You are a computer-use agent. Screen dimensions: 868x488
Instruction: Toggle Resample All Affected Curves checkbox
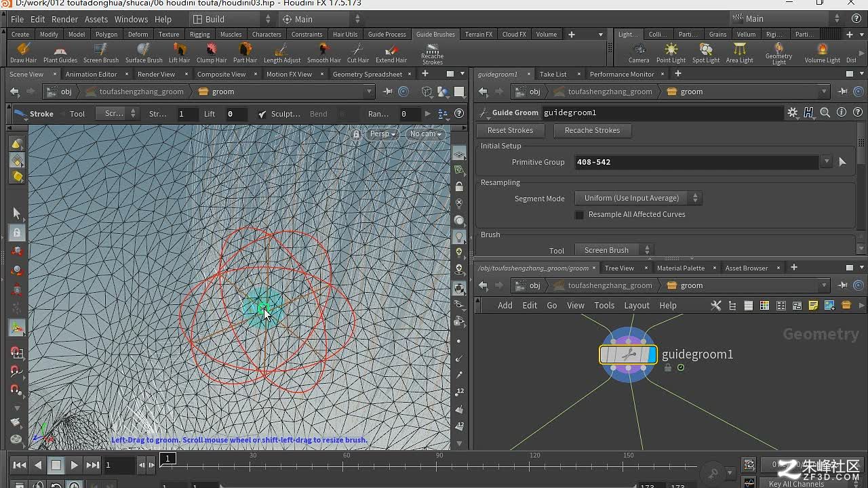pyautogui.click(x=579, y=215)
